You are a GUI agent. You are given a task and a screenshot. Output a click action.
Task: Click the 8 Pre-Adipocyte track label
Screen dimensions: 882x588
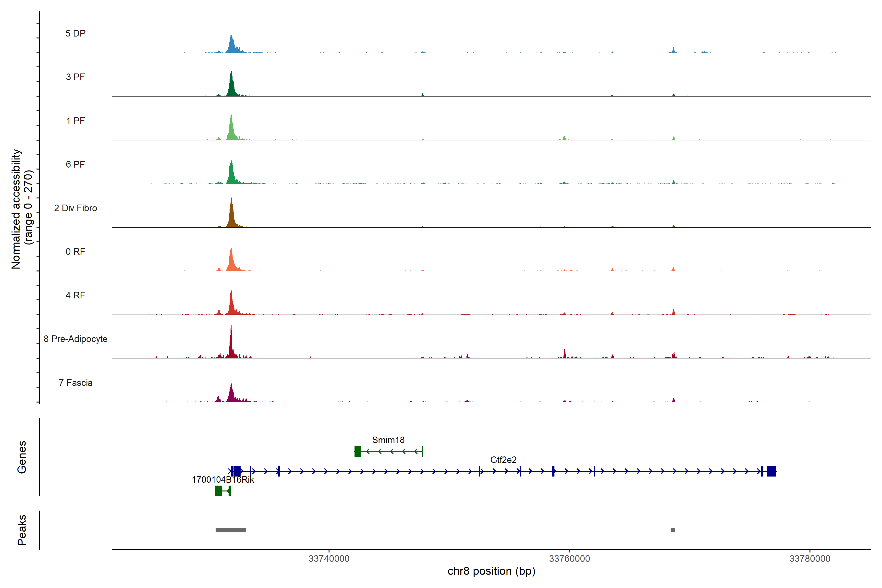[75, 339]
